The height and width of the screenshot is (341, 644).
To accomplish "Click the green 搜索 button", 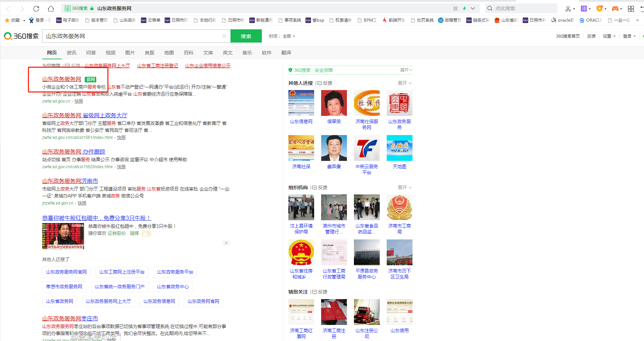I will click(246, 36).
